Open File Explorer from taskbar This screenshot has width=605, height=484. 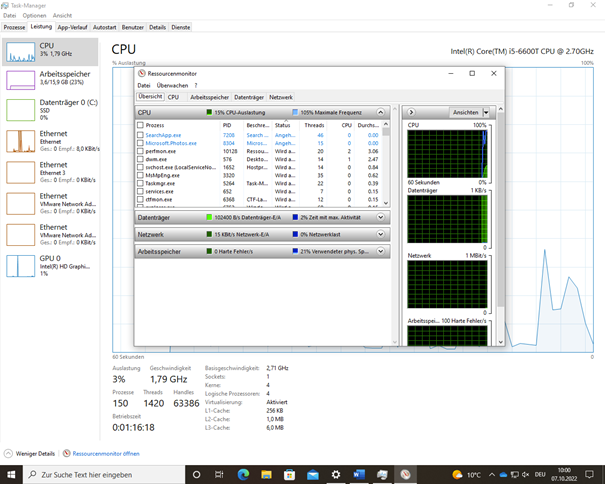pyautogui.click(x=266, y=474)
